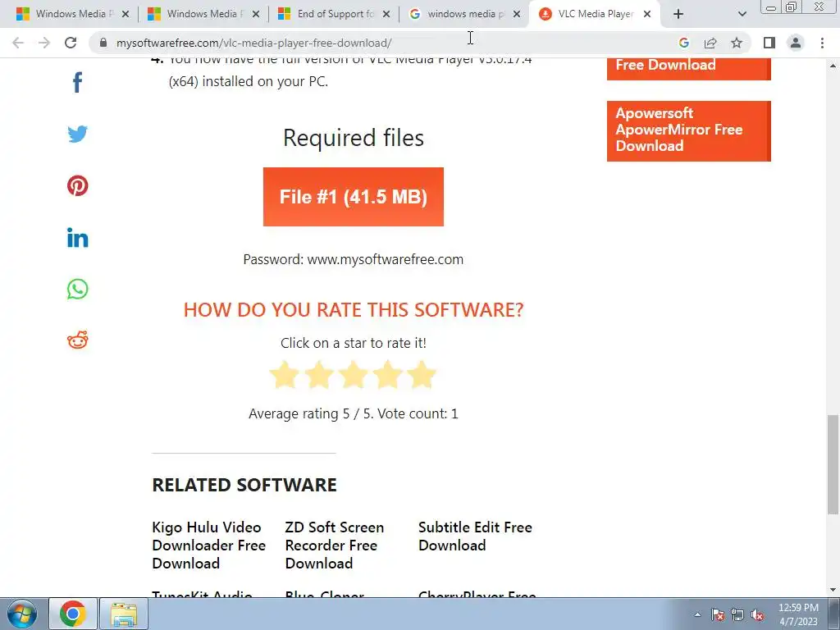The height and width of the screenshot is (630, 840).
Task: Click the page vertical scrollbar thumb
Action: point(833,464)
